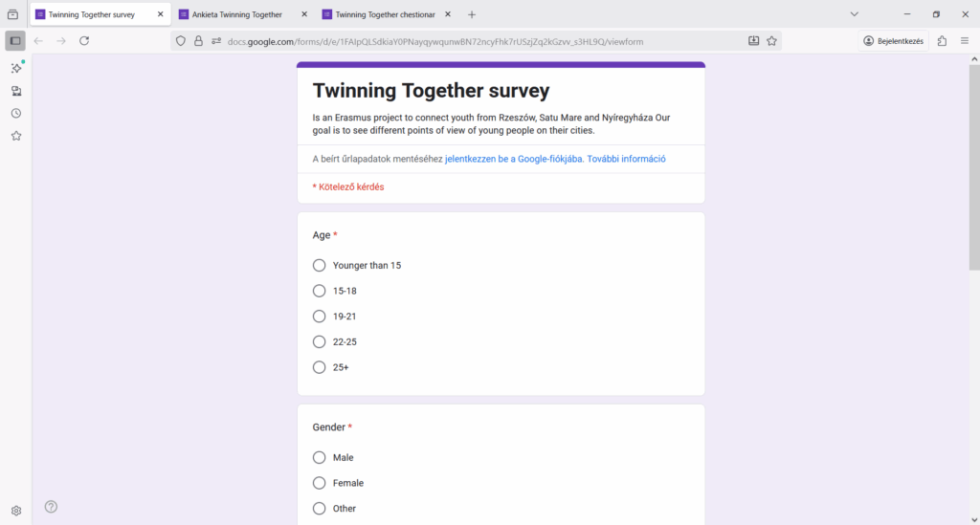The image size is (980, 525).
Task: Choose Other as gender
Action: pos(320,509)
